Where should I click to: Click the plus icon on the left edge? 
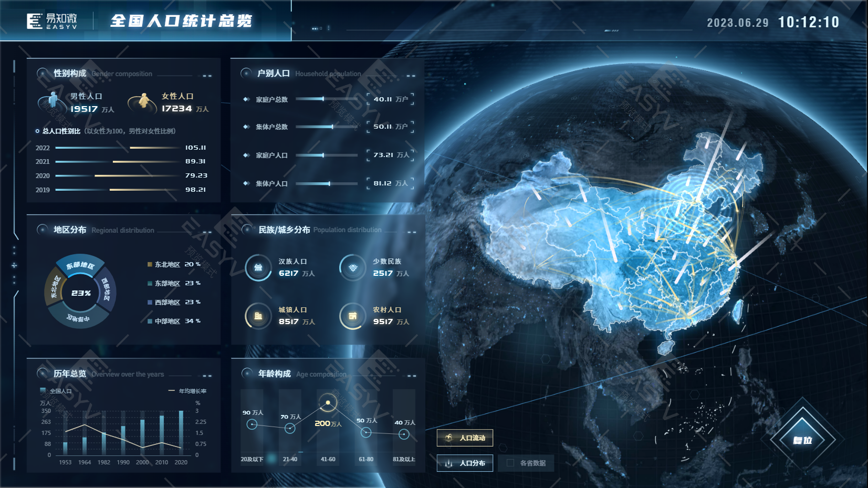(14, 265)
